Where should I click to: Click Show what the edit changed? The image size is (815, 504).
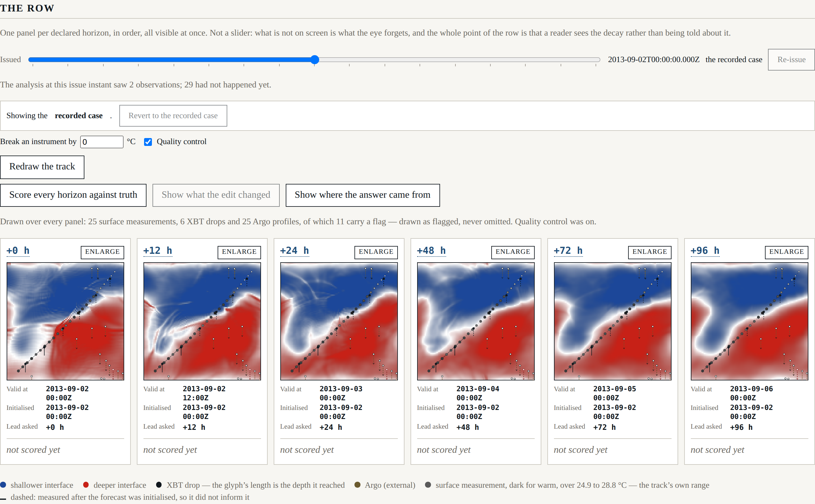pyautogui.click(x=216, y=195)
